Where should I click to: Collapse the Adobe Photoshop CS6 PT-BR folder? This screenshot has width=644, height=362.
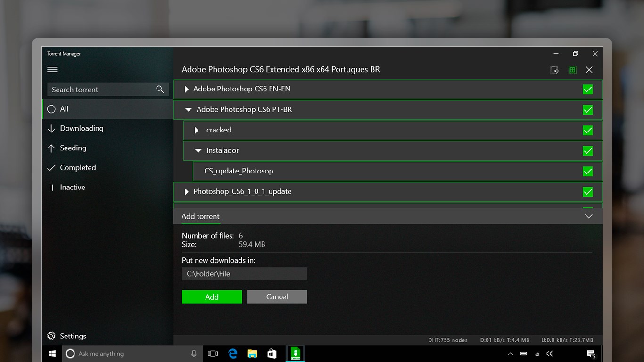[189, 110]
